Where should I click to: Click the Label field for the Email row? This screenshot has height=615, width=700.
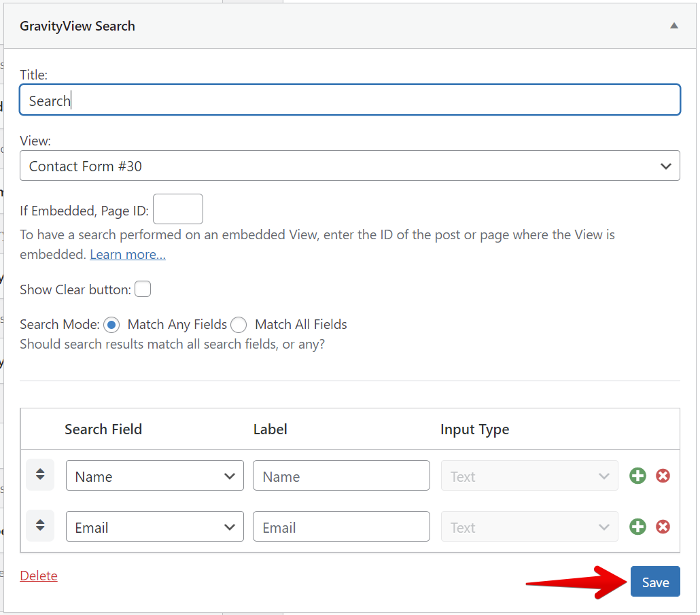pyautogui.click(x=340, y=526)
